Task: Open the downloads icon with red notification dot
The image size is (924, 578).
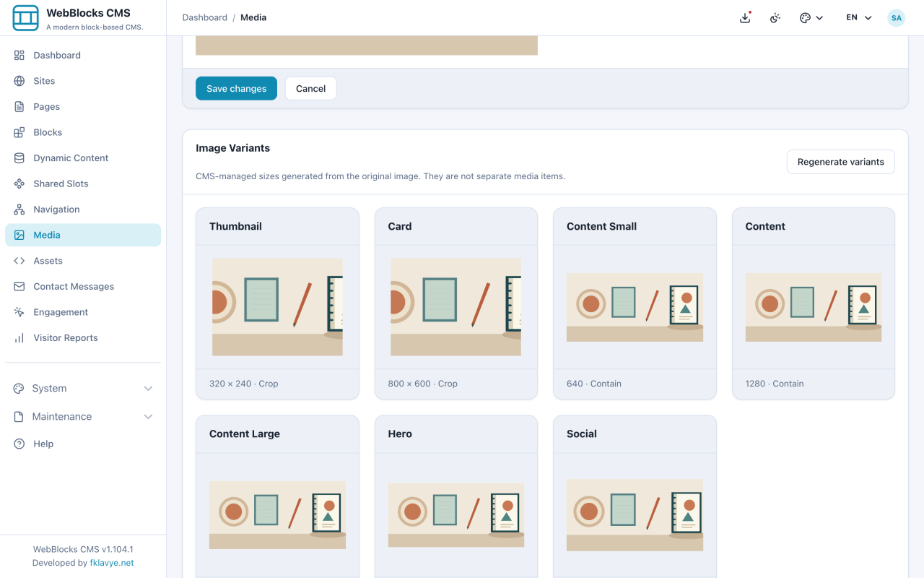Action: pyautogui.click(x=746, y=17)
